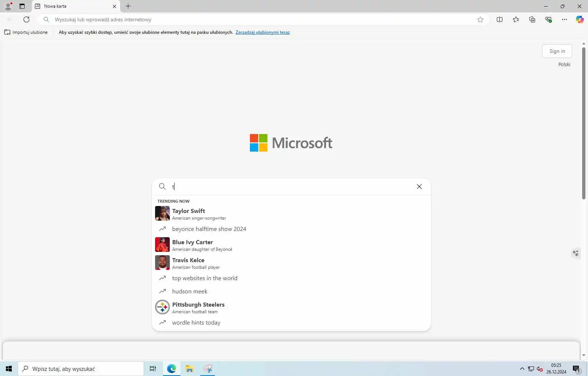
Task: Click the trending arrow beside hudson meek
Action: (x=162, y=291)
